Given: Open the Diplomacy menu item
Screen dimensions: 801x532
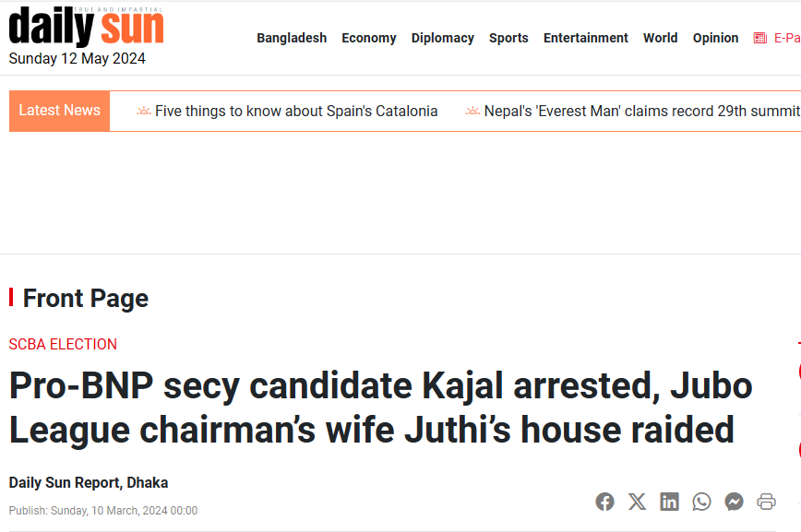Looking at the screenshot, I should [x=442, y=38].
